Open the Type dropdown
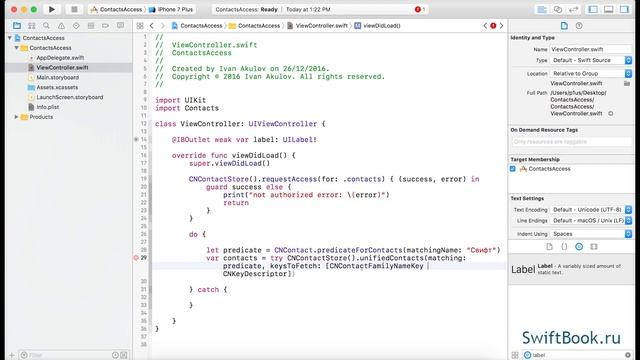Image resolution: width=640 pixels, height=360 pixels. (591, 60)
